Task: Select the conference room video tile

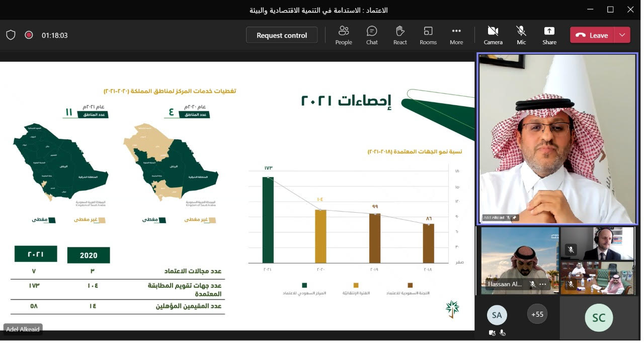Action: click(598, 278)
